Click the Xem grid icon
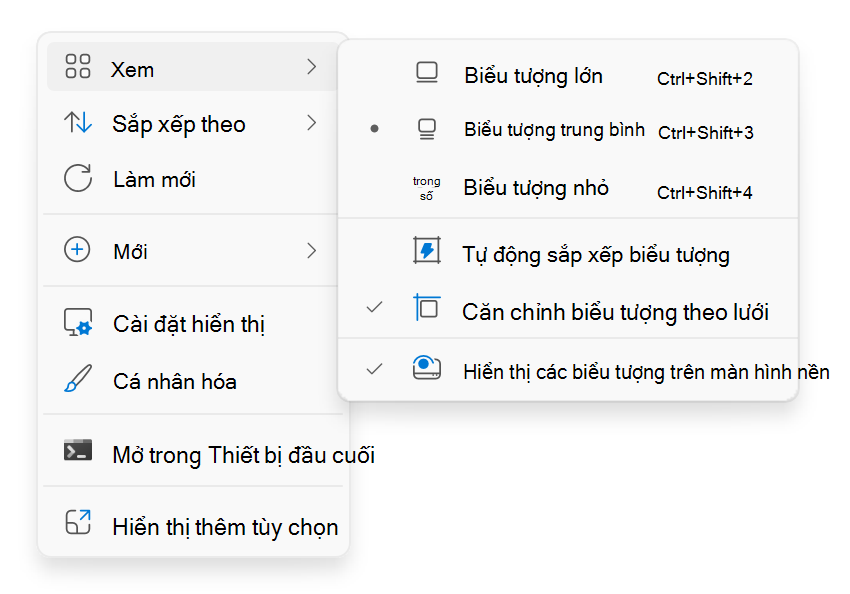The height and width of the screenshot is (594, 850). (78, 66)
